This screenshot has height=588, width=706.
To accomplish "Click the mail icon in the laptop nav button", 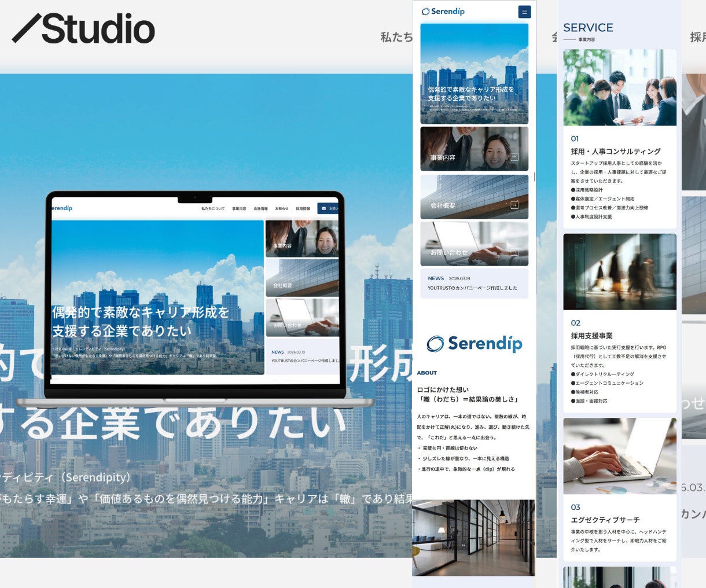I will tap(323, 208).
